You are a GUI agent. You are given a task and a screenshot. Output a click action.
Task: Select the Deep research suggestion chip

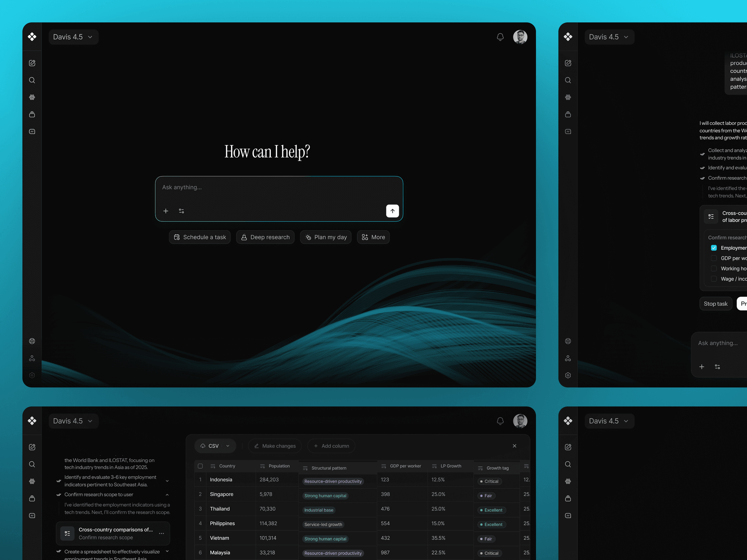pos(265,237)
